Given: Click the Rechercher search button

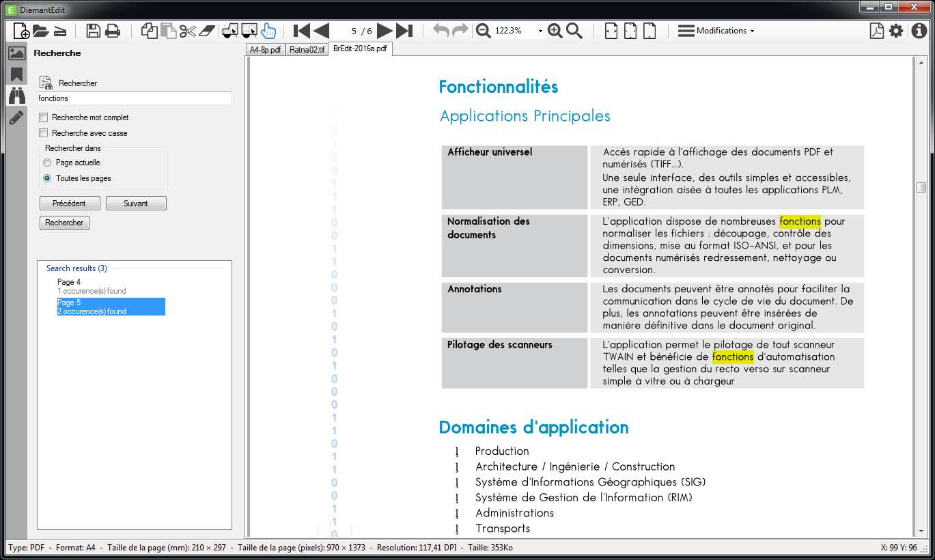Looking at the screenshot, I should pos(64,223).
